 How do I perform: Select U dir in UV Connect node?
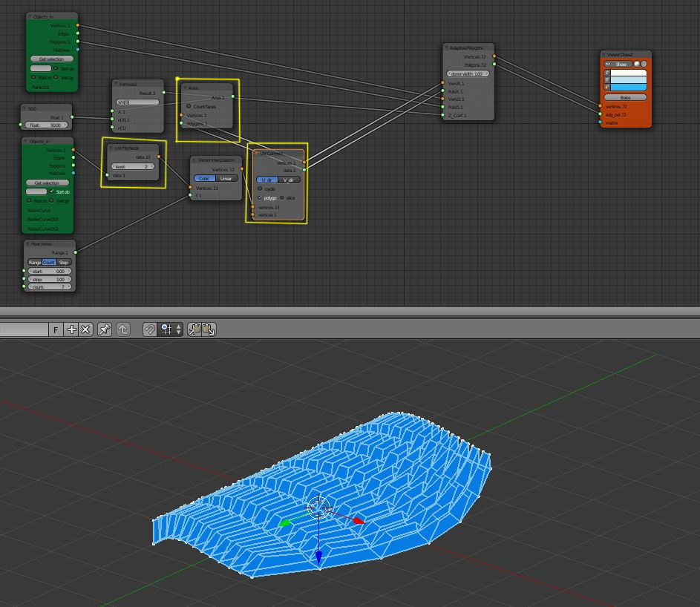(x=267, y=180)
